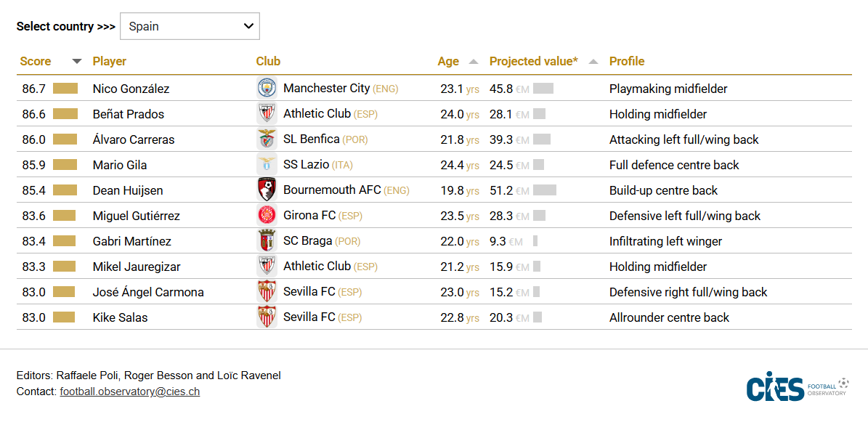Open the Spain country dropdown
868x422 pixels.
coord(190,26)
